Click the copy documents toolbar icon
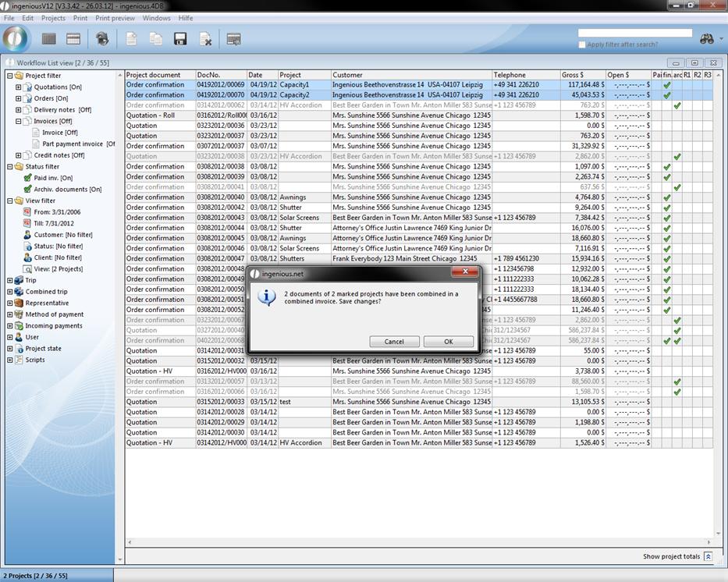The width and height of the screenshot is (728, 582). tap(156, 39)
